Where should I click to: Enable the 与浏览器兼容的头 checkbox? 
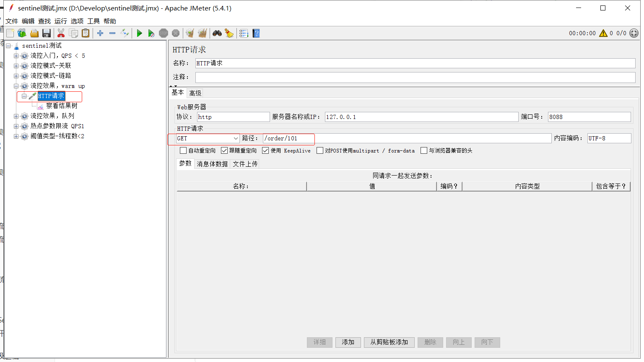coord(424,150)
